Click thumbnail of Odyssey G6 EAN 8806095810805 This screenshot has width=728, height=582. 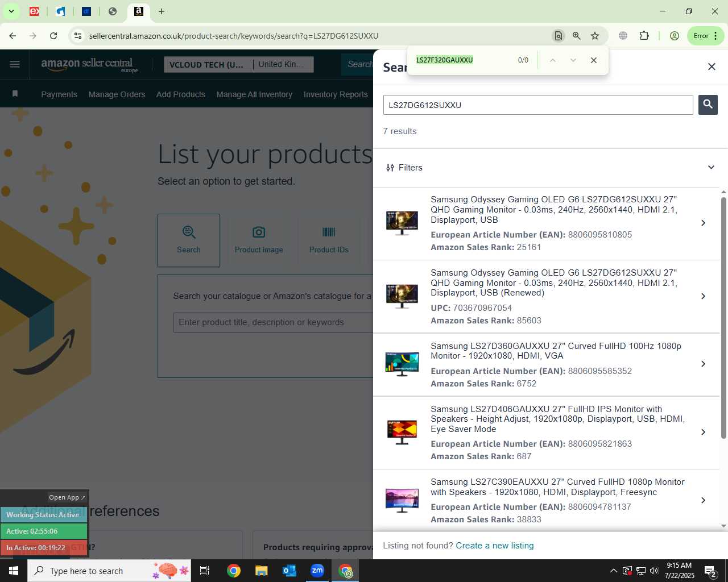click(x=402, y=223)
